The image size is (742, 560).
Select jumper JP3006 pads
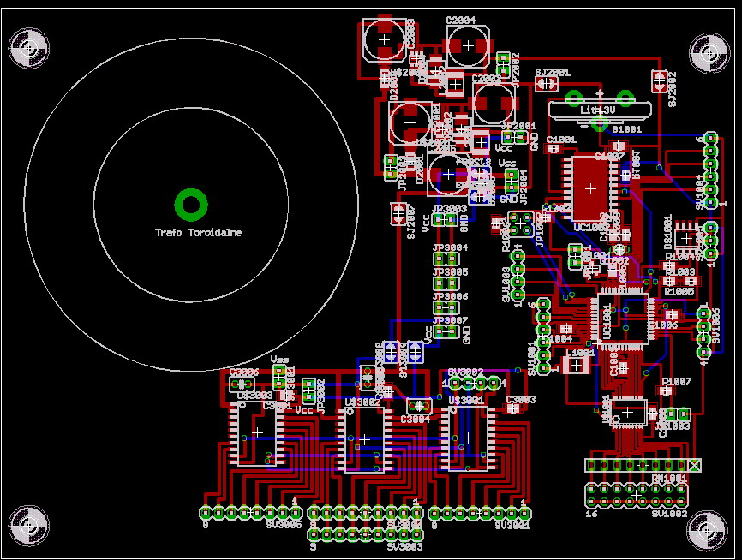click(446, 308)
